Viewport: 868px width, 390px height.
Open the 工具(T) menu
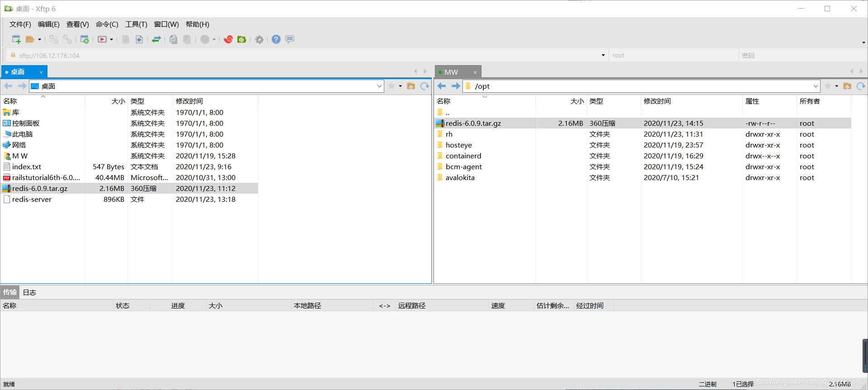pos(136,24)
